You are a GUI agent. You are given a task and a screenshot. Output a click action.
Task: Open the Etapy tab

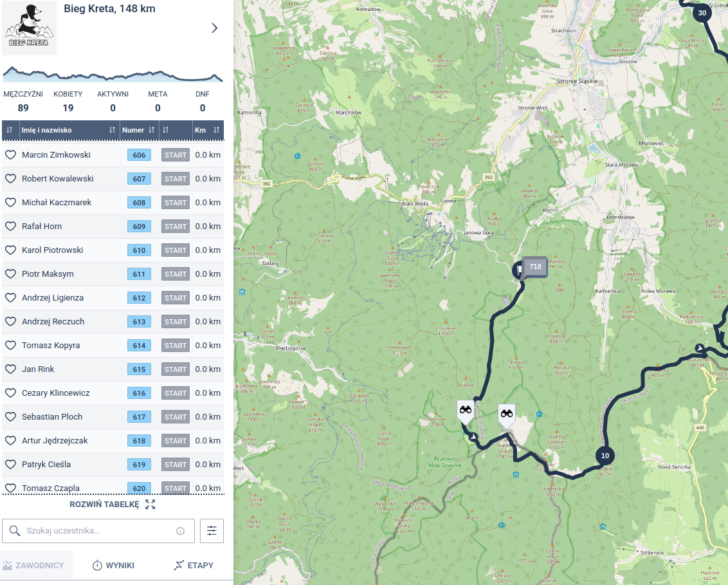pos(194,566)
